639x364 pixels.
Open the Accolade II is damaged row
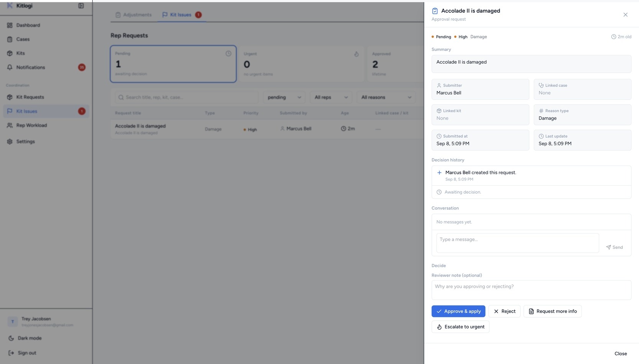tap(267, 129)
